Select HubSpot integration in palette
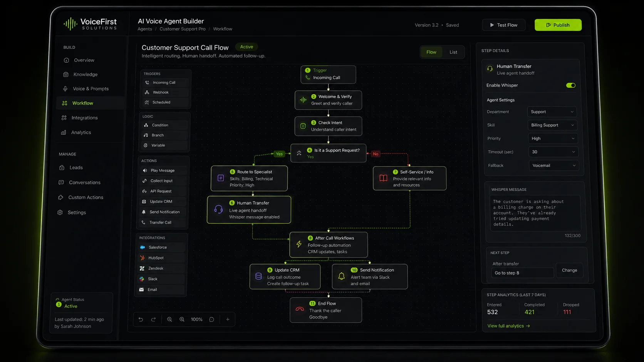644x362 pixels. [x=161, y=258]
